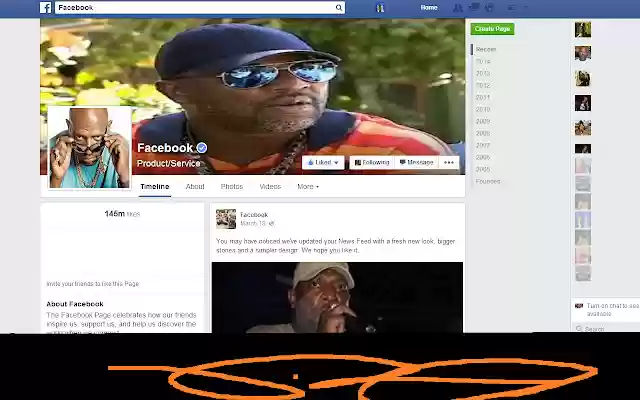Click the globe privacy icon beside post date
Viewport: 640px width, 400px height.
click(x=271, y=224)
